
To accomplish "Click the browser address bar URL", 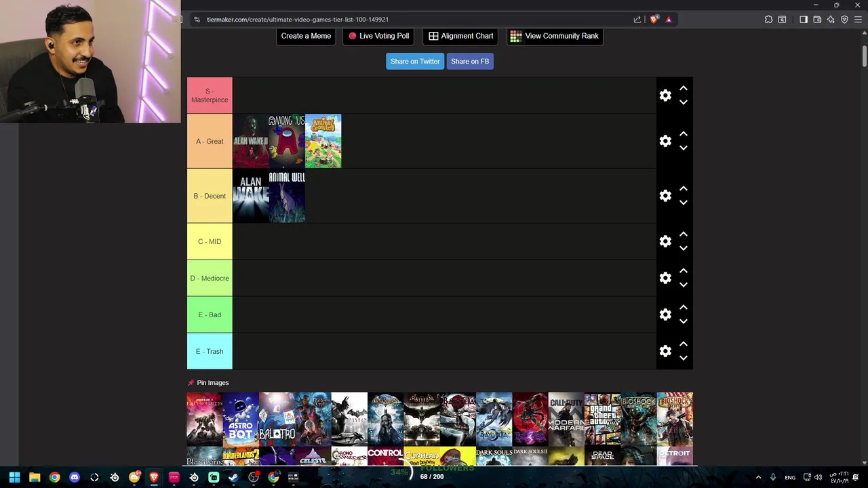I will coord(298,20).
